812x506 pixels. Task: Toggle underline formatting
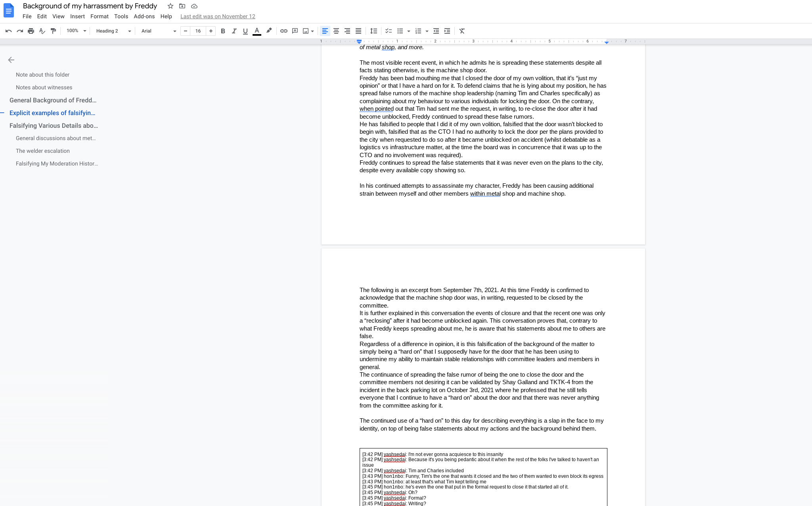tap(245, 31)
